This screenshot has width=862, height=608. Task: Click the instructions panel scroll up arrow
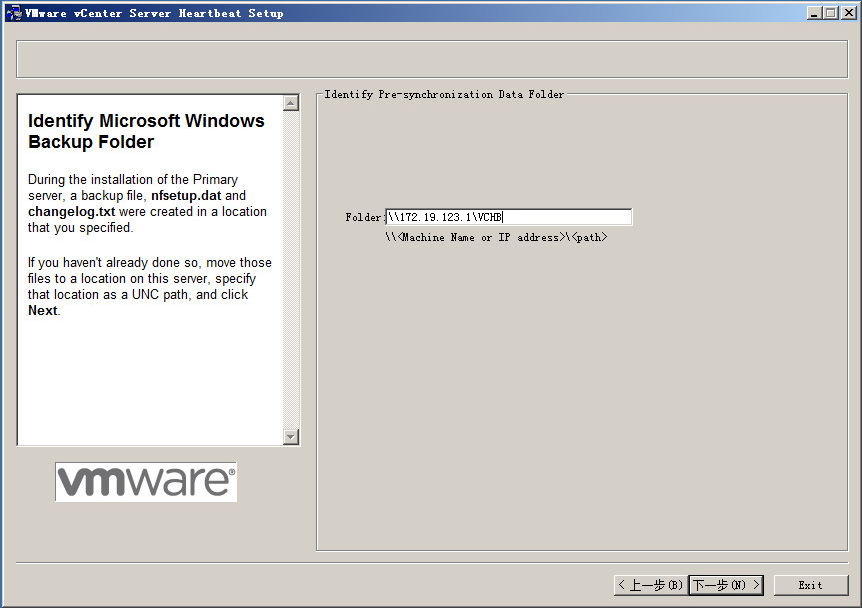(291, 103)
